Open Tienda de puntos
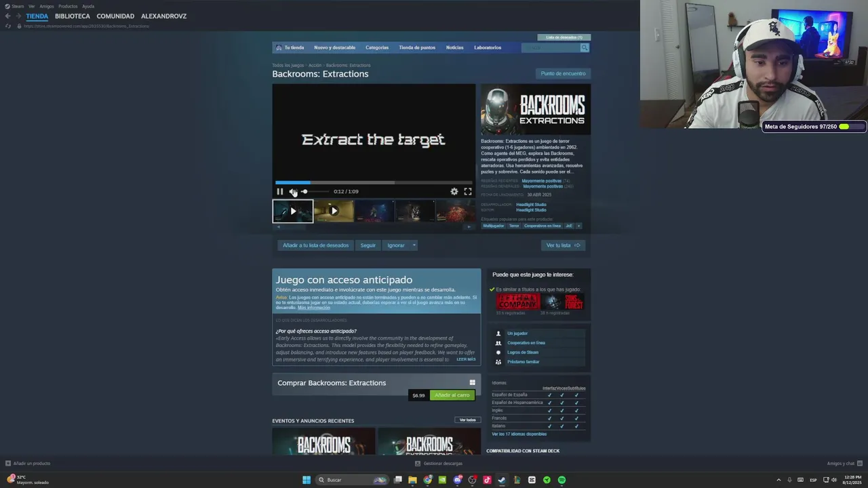868x488 pixels. (x=417, y=47)
